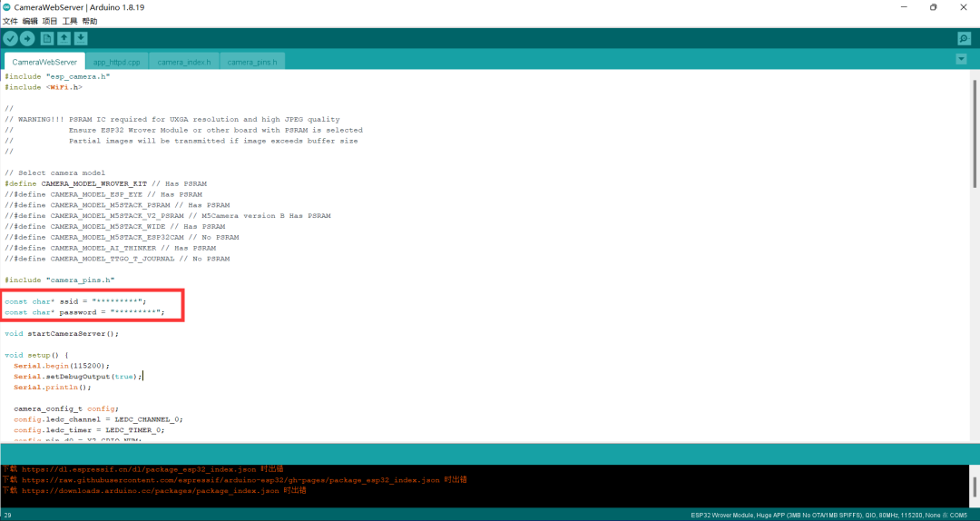980x521 pixels.
Task: Open the 项目 menu
Action: pos(50,21)
